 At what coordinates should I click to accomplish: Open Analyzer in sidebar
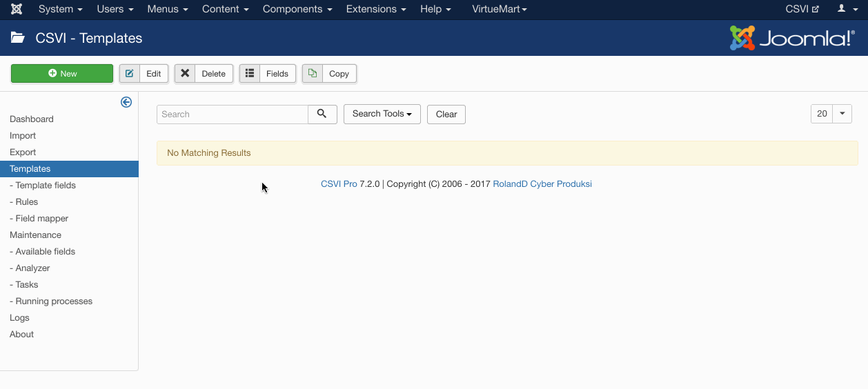(x=30, y=268)
